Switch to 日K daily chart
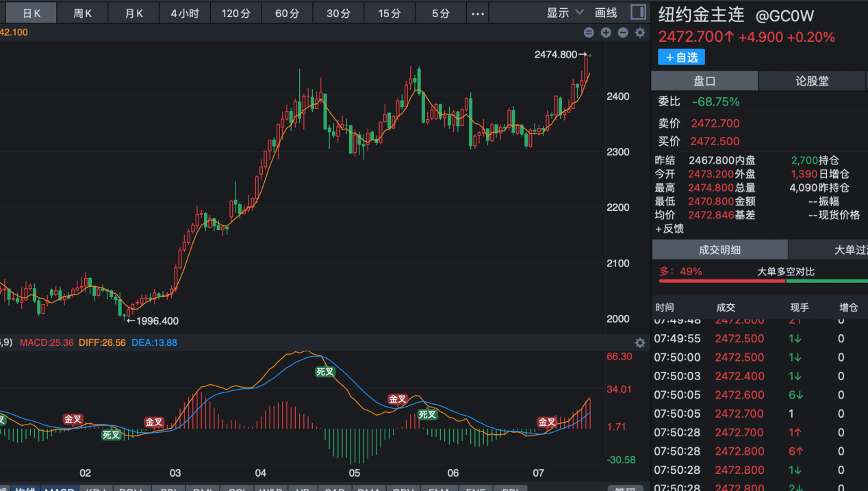The image size is (868, 491). click(31, 13)
